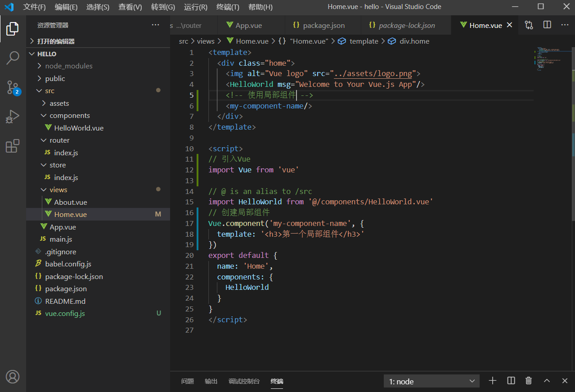Click the editor minimap code overview
The image size is (575, 392).
click(x=553, y=59)
